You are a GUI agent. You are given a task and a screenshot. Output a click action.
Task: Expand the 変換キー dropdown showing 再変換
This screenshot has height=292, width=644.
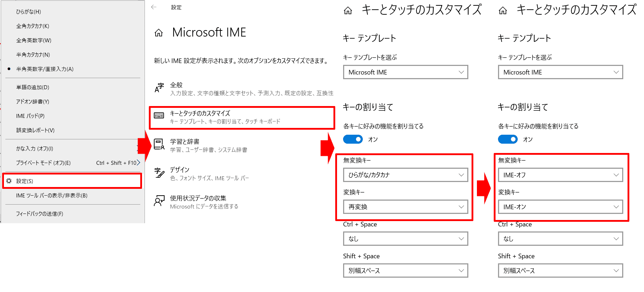click(405, 207)
